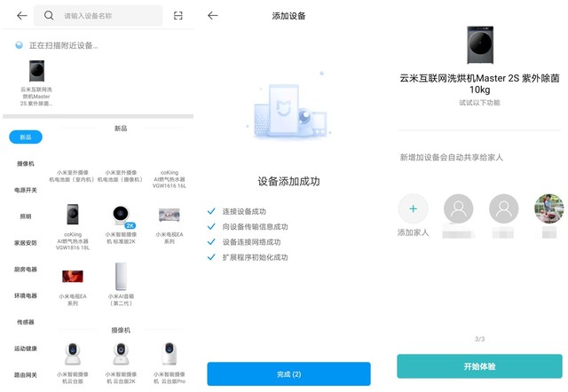Select the 新品 category pill
Screen dimensions: 568x392
[26, 137]
